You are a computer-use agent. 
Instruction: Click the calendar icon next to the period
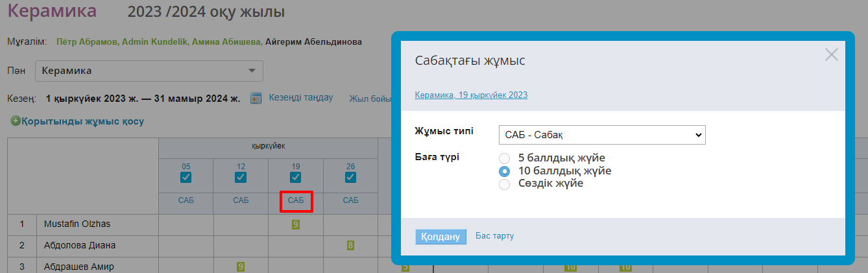click(256, 98)
